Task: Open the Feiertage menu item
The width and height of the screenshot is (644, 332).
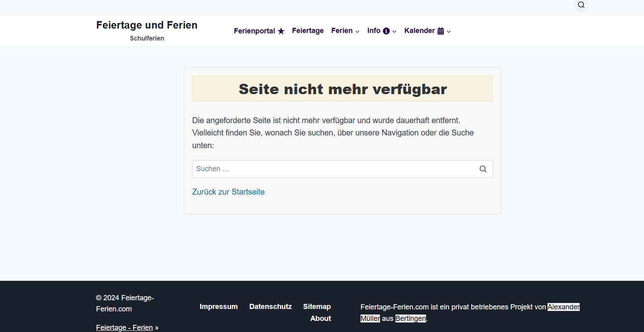Action: coord(308,31)
